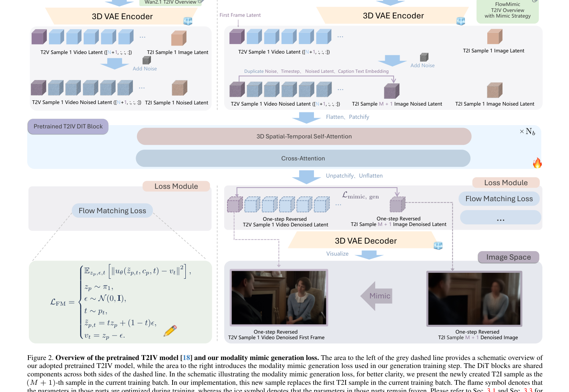Click the purple cube under First Frame Latent arrow
The height and width of the screenshot is (392, 569).
(237, 36)
